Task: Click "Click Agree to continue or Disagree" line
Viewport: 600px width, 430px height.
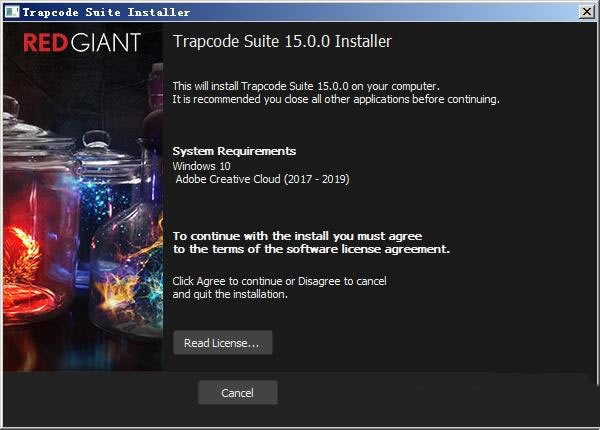Action: (279, 281)
